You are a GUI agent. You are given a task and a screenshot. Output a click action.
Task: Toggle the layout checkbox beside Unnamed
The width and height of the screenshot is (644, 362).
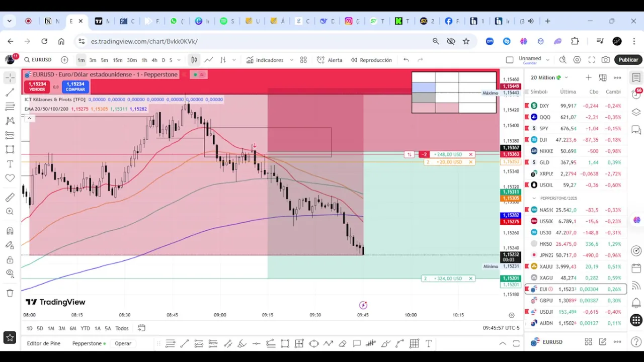pyautogui.click(x=510, y=60)
